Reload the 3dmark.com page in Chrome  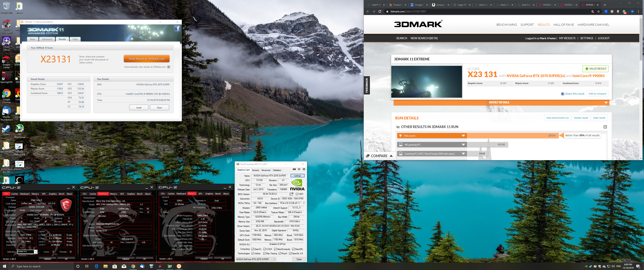point(380,11)
